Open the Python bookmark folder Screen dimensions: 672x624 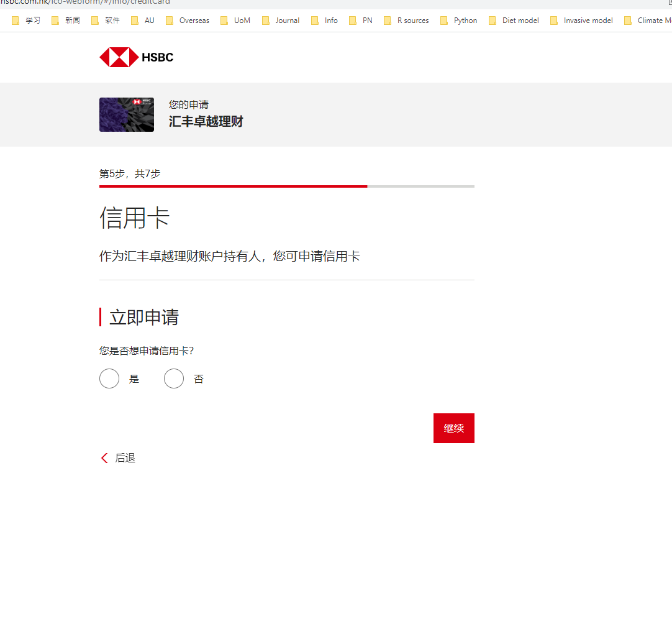point(458,21)
